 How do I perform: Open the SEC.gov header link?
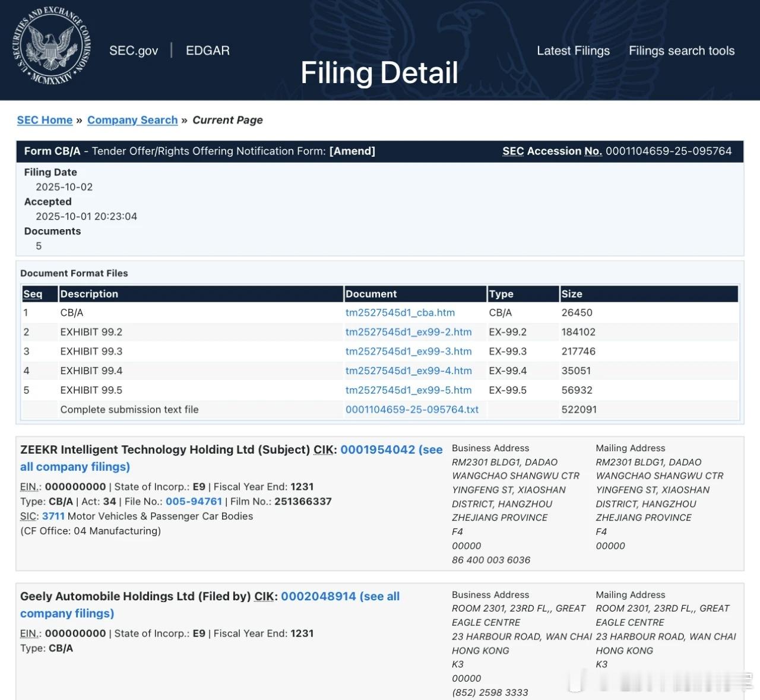(x=134, y=50)
